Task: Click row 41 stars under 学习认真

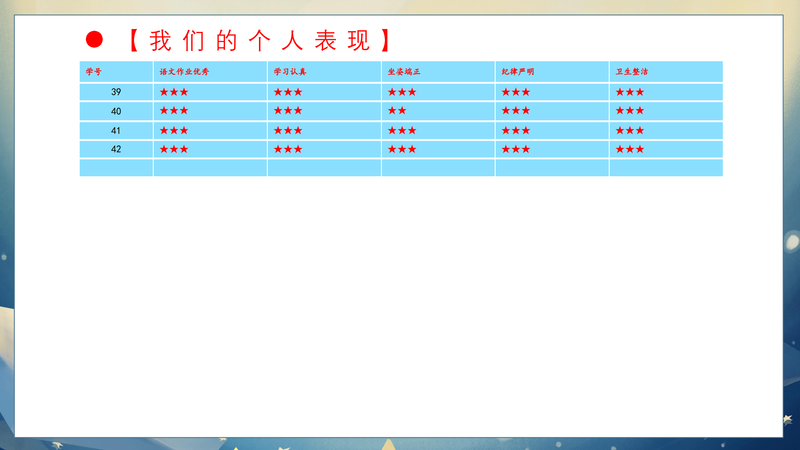Action: 288,131
